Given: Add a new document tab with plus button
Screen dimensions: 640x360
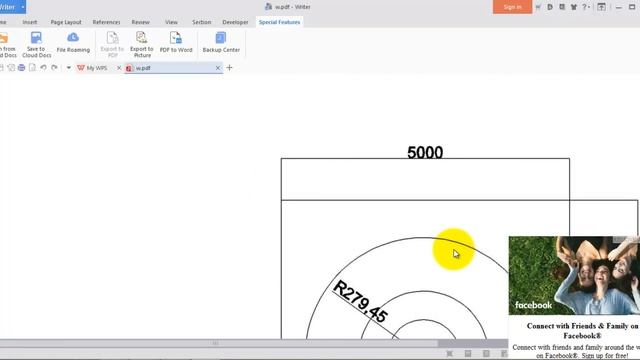Looking at the screenshot, I should [229, 68].
